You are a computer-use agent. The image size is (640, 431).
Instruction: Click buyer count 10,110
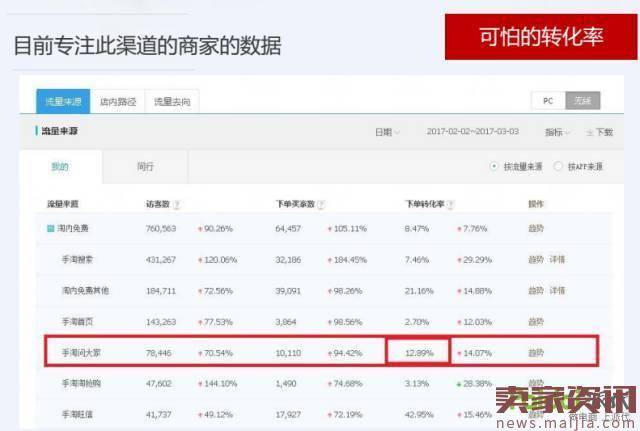coord(288,353)
